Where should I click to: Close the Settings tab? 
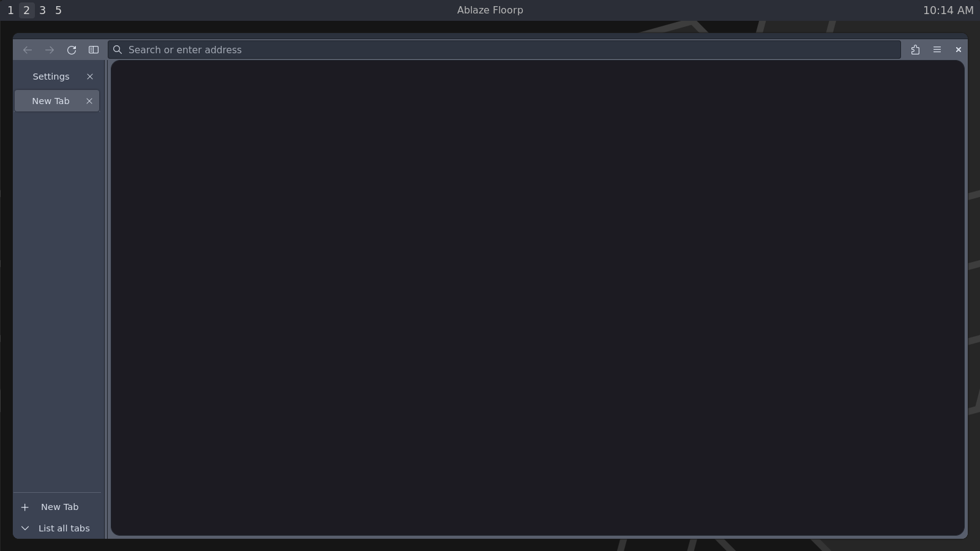click(90, 77)
